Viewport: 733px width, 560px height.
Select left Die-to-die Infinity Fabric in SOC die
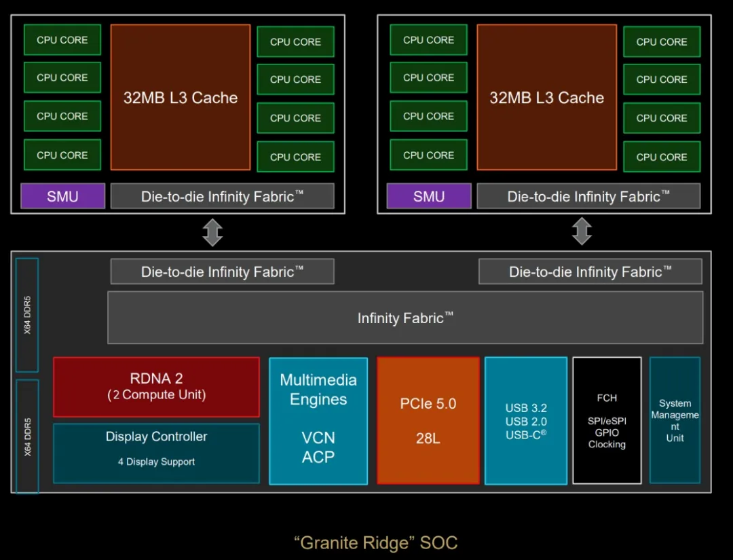(223, 271)
